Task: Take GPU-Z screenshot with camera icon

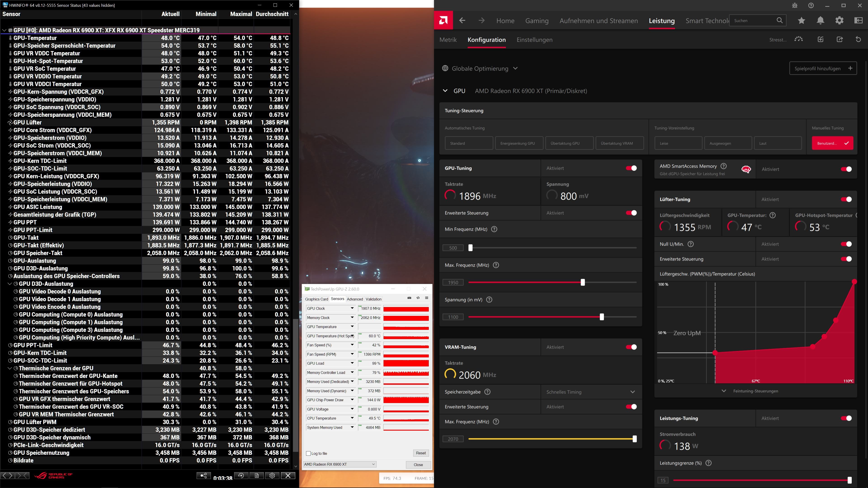Action: (x=409, y=298)
